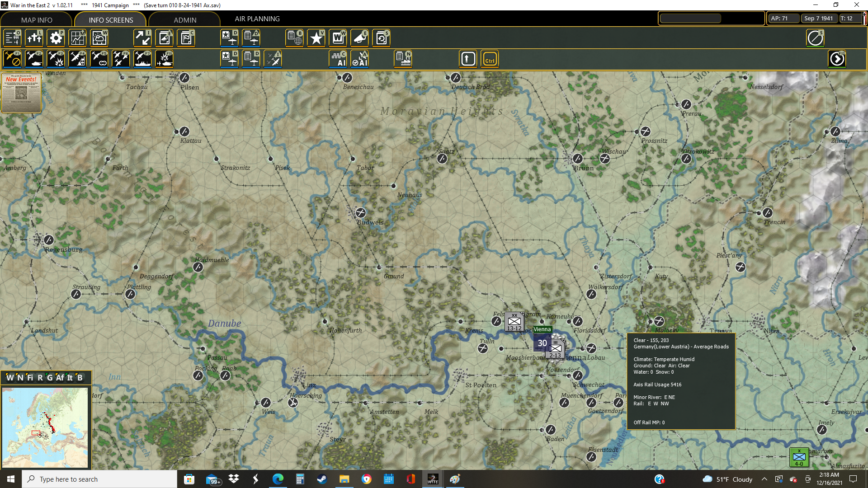This screenshot has height=488, width=868.
Task: Click the second-row list-and-plane (D) icon
Action: pyautogui.click(x=251, y=59)
